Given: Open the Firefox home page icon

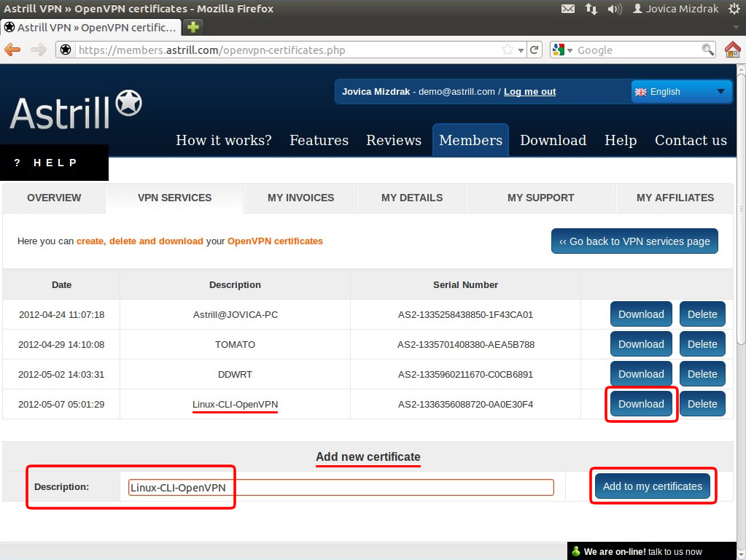Looking at the screenshot, I should pyautogui.click(x=733, y=50).
